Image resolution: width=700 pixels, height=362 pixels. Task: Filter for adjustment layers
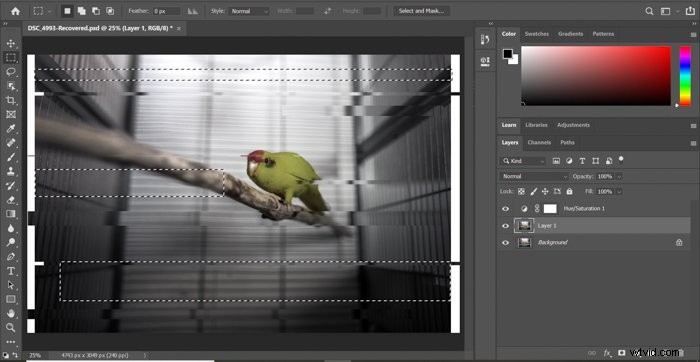tap(569, 161)
